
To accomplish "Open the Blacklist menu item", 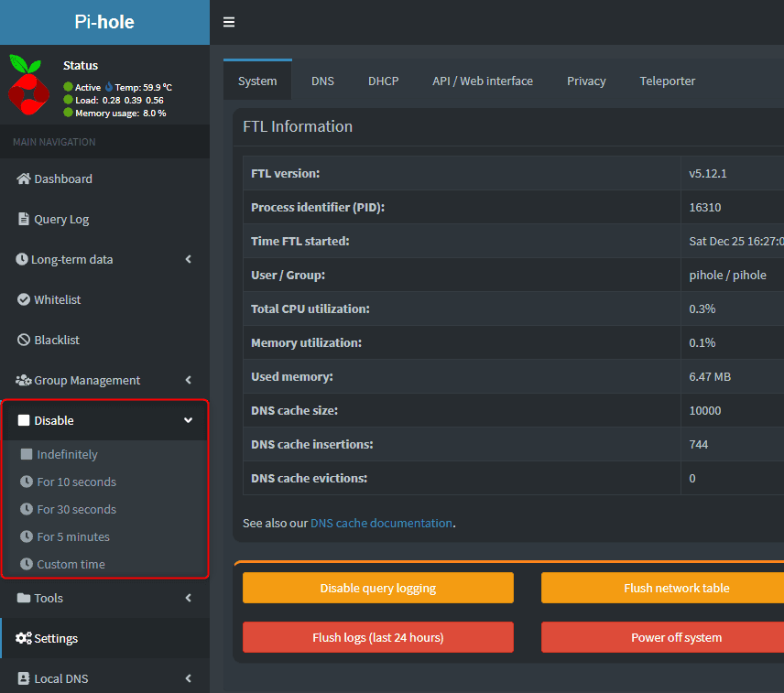I will click(105, 340).
